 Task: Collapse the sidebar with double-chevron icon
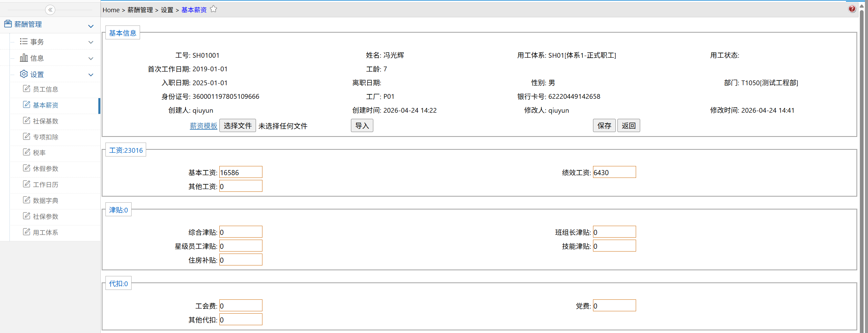(x=50, y=10)
